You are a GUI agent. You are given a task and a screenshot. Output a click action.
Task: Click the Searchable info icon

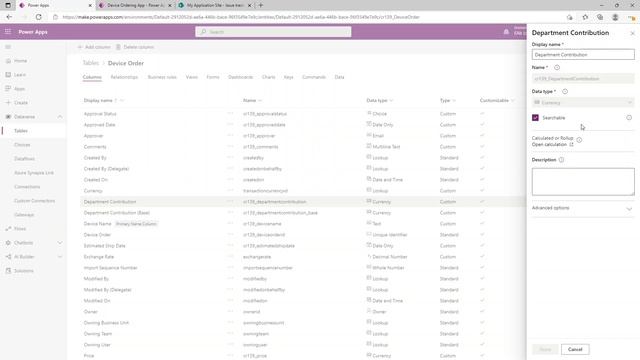[x=629, y=118]
